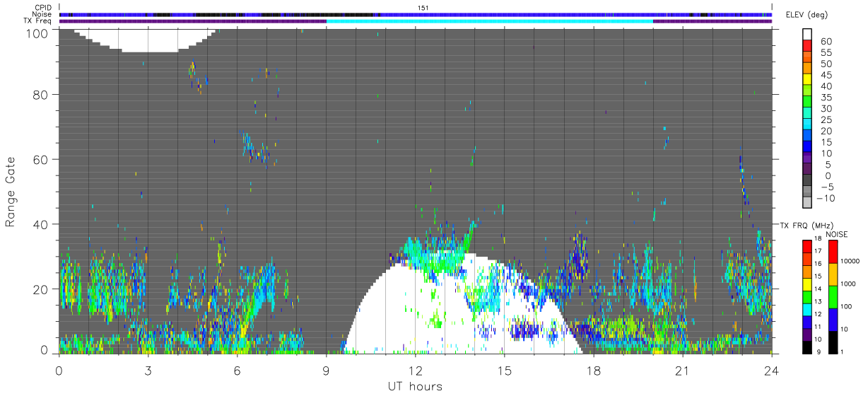Click Range Gate tick label '40'

point(41,224)
